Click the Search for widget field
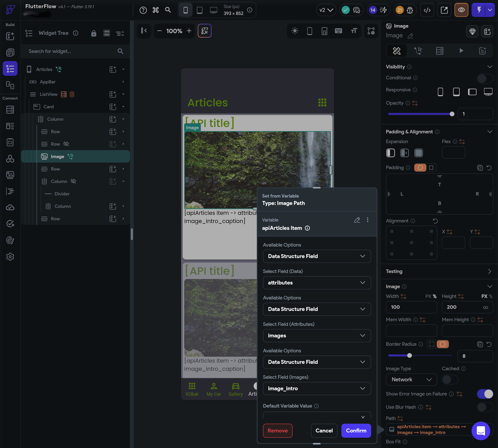 click(x=71, y=51)
